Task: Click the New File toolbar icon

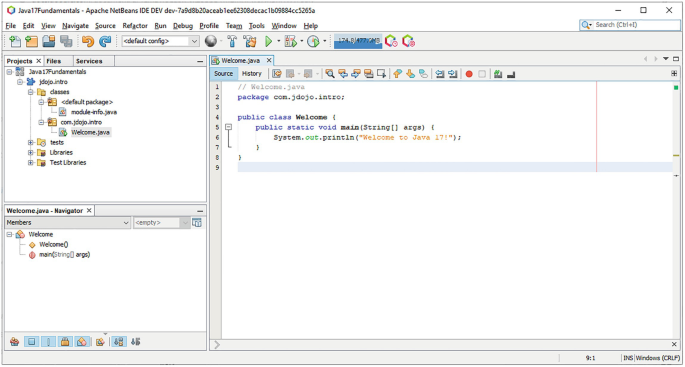Action: [15, 42]
